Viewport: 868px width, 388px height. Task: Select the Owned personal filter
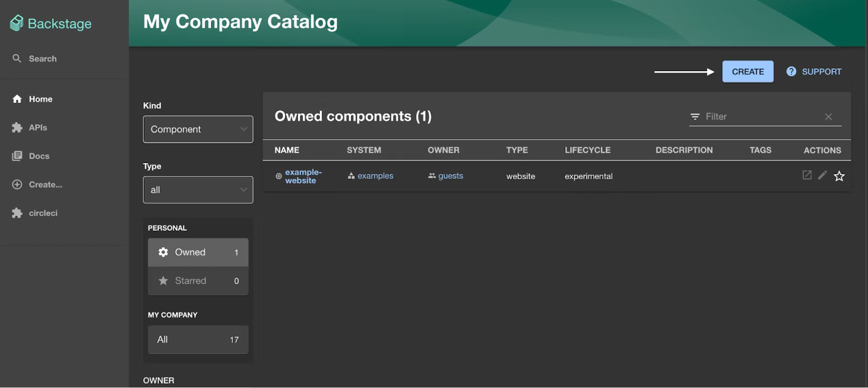pos(198,253)
